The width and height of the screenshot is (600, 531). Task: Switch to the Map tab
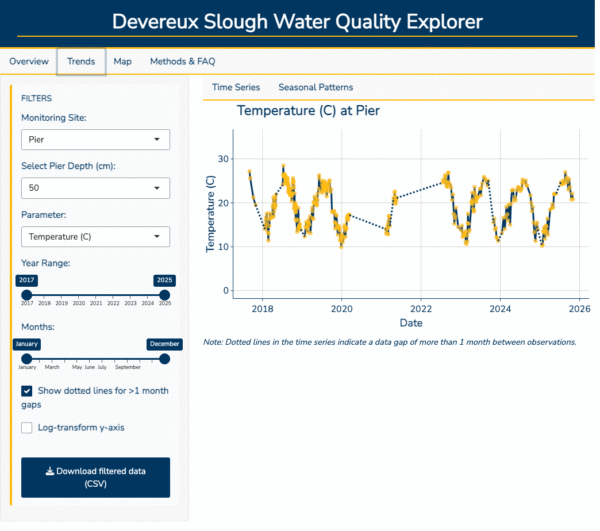click(x=122, y=61)
